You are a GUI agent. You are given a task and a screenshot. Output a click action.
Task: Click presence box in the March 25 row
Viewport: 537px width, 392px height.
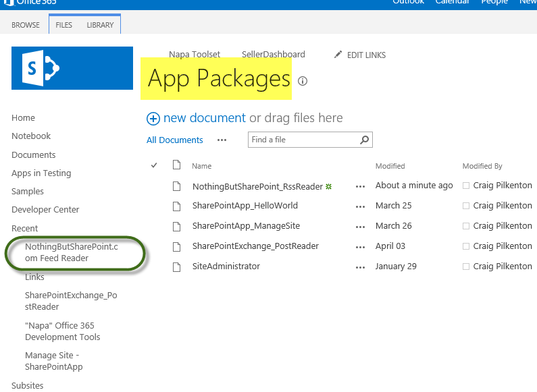pos(466,206)
